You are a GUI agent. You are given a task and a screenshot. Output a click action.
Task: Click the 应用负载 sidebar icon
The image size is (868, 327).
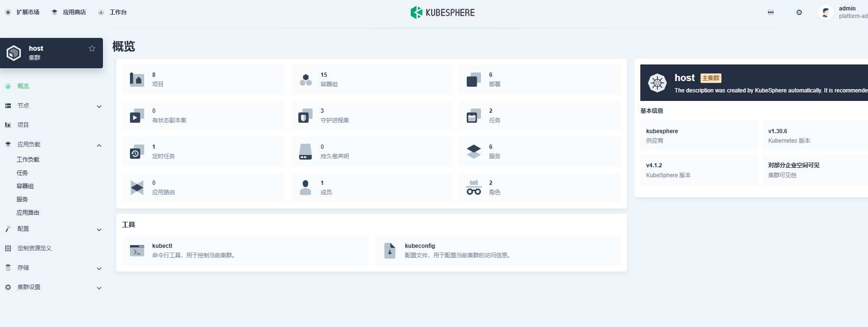[8, 145]
